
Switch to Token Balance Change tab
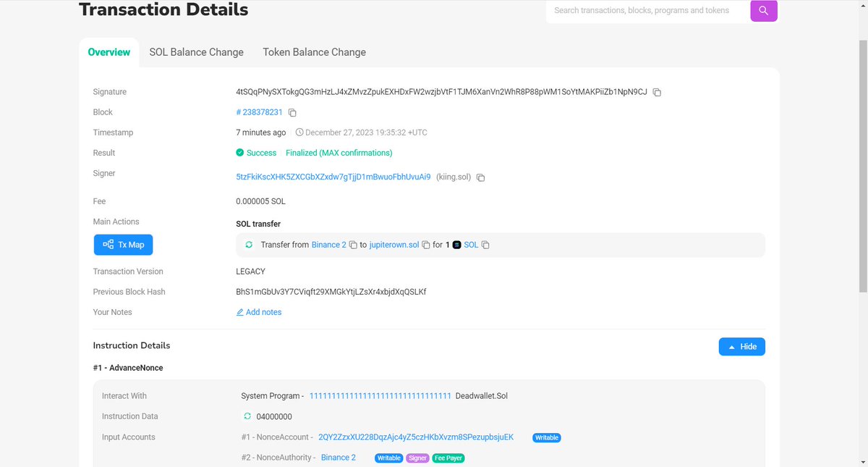coord(314,52)
